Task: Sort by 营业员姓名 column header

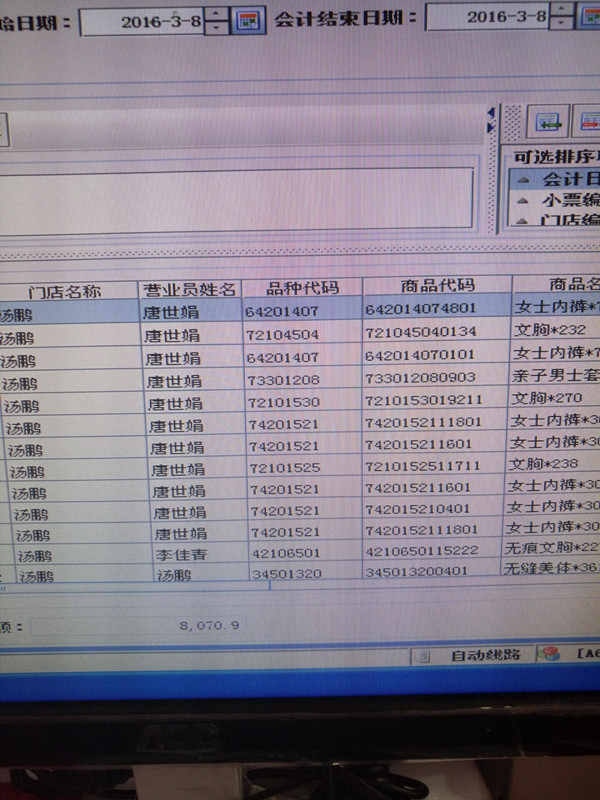Action: [x=190, y=289]
